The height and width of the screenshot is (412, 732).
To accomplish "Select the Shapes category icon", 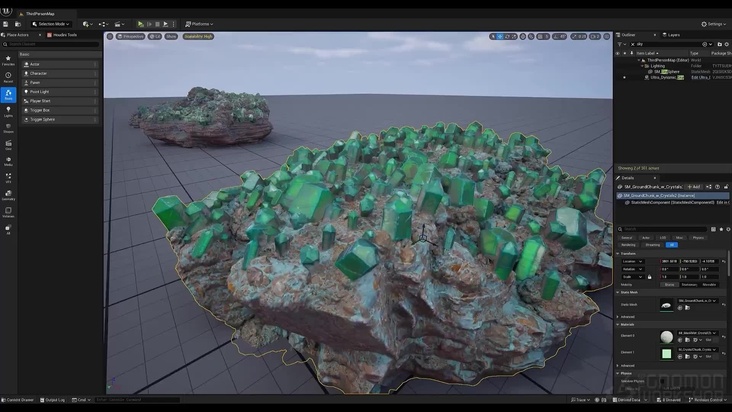I will point(8,128).
